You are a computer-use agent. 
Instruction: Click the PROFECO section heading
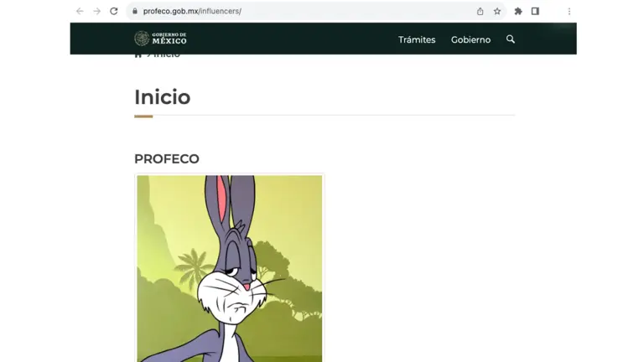[x=167, y=159]
